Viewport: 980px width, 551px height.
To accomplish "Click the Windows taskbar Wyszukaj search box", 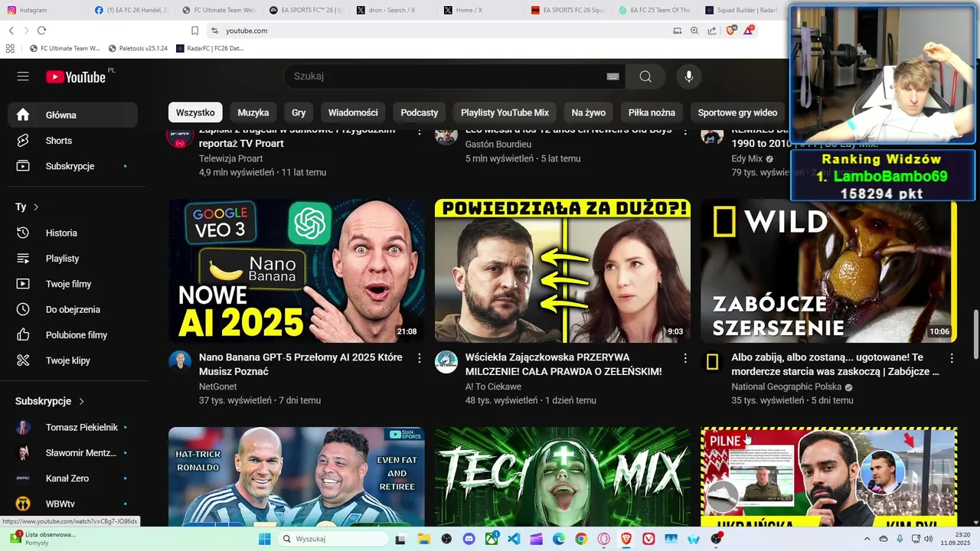I will 333,539.
